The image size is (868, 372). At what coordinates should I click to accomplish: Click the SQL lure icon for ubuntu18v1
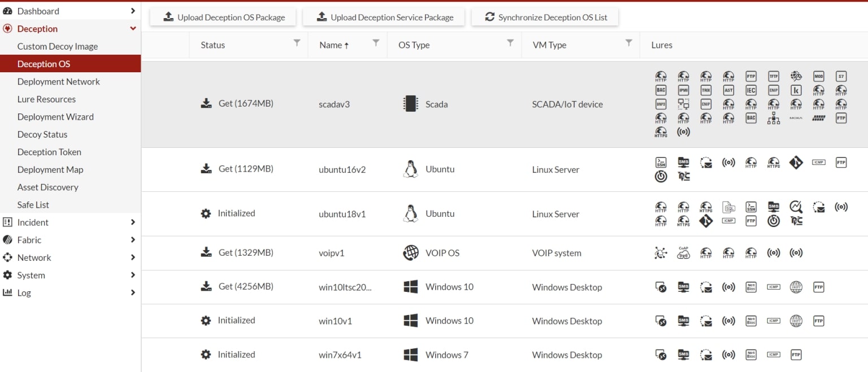tap(728, 207)
